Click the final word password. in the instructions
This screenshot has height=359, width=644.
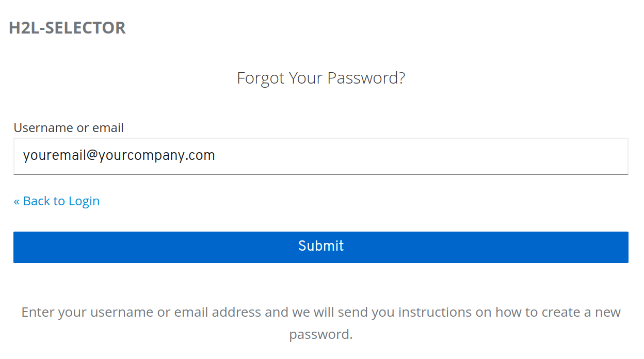[320, 334]
